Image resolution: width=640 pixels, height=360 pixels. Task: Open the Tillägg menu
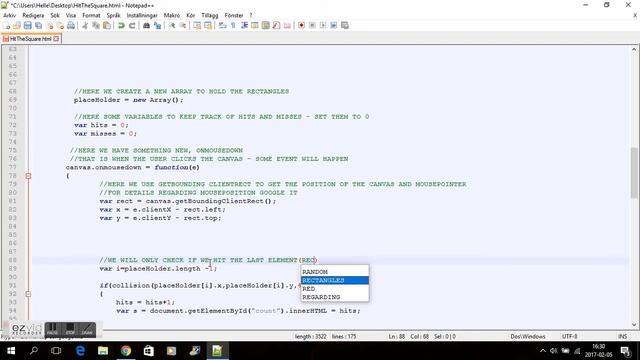click(x=210, y=15)
